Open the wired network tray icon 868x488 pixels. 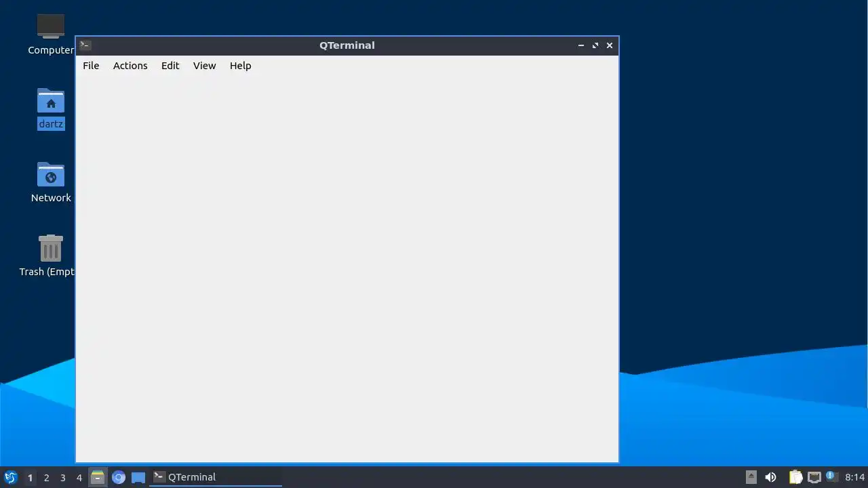[x=814, y=477]
